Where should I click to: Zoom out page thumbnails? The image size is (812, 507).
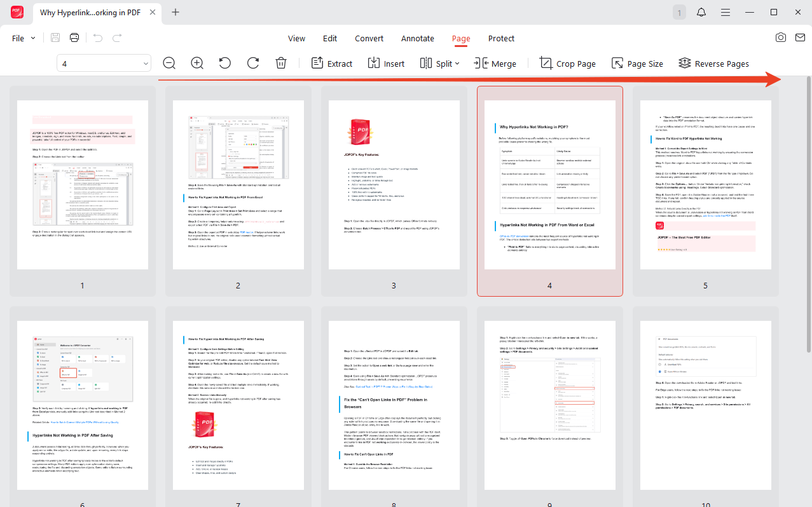pos(169,63)
